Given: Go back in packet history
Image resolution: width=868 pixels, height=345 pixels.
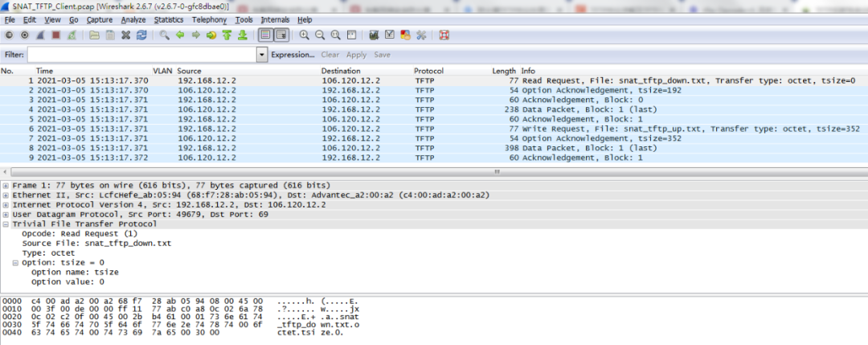Looking at the screenshot, I should click(x=180, y=35).
